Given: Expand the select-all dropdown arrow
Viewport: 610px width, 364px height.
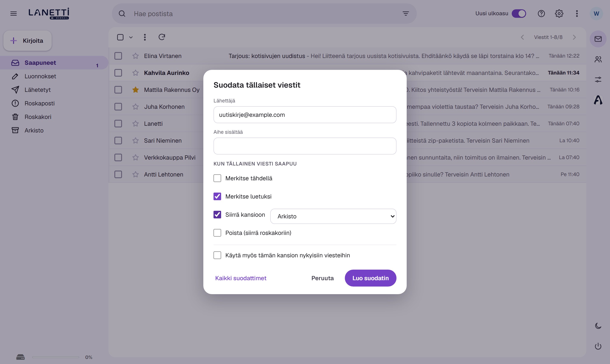Looking at the screenshot, I should point(131,37).
